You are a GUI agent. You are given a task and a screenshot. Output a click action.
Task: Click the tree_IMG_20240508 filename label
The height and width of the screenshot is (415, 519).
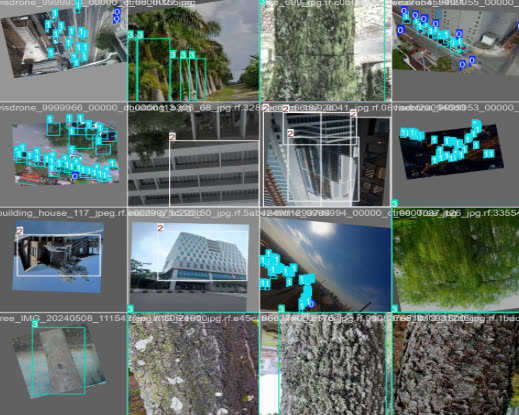(64, 318)
